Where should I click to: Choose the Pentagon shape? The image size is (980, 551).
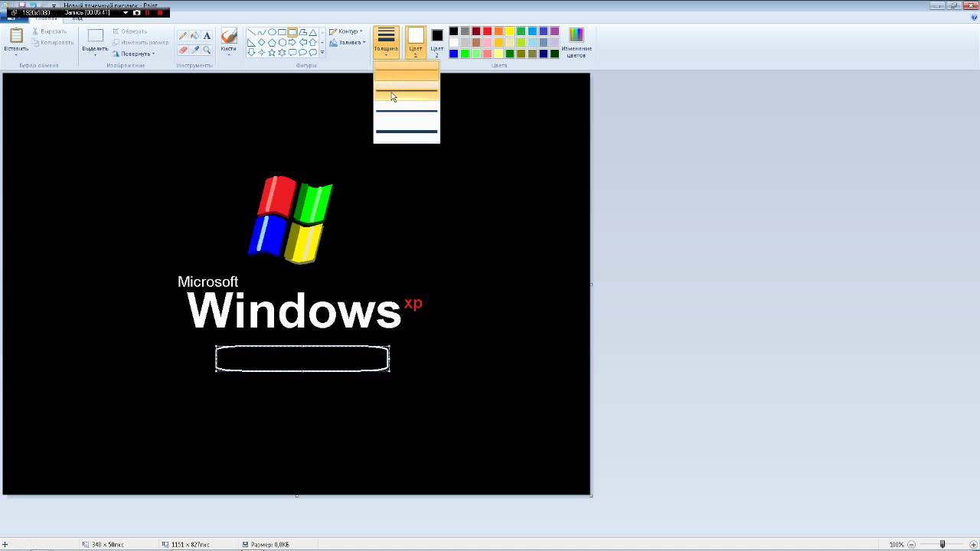tap(272, 43)
